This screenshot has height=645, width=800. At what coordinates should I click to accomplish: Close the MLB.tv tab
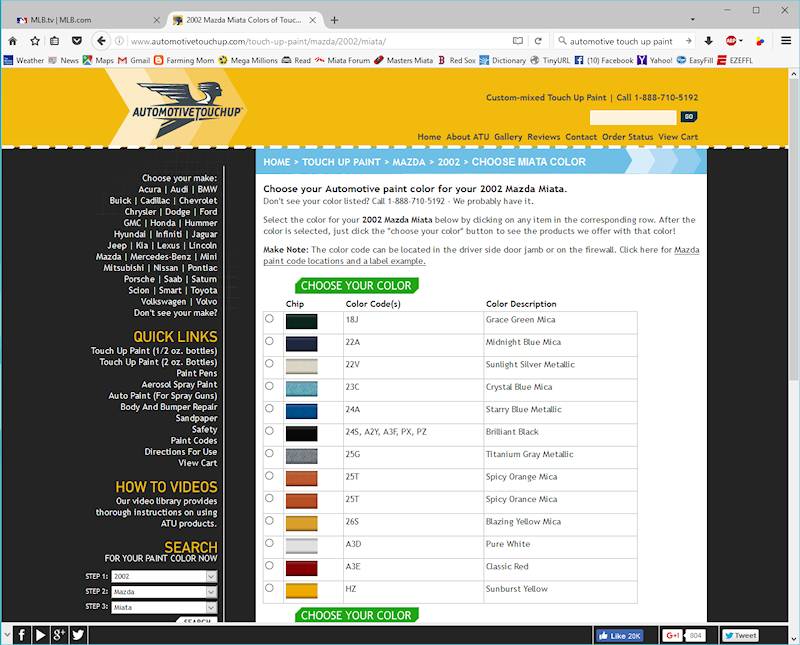[157, 20]
